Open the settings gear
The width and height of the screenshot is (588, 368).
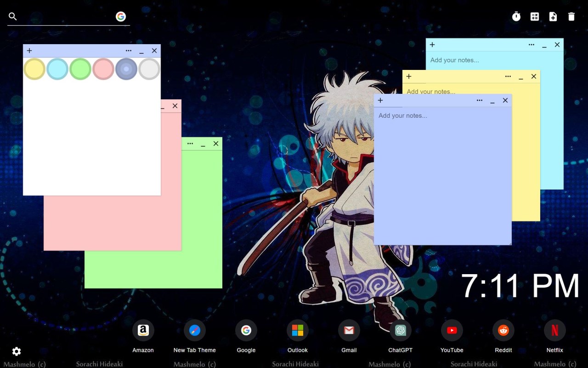(17, 351)
